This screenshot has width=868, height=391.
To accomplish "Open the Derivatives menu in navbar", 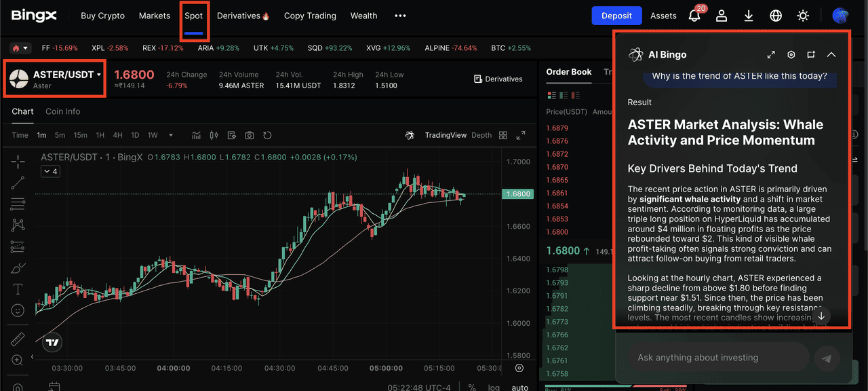I will click(x=243, y=16).
